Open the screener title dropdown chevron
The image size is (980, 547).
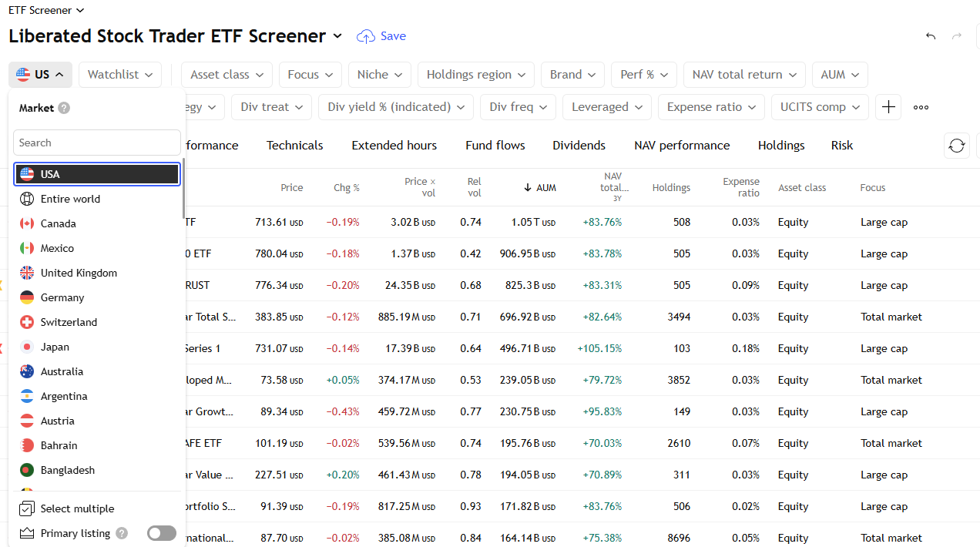(x=337, y=36)
